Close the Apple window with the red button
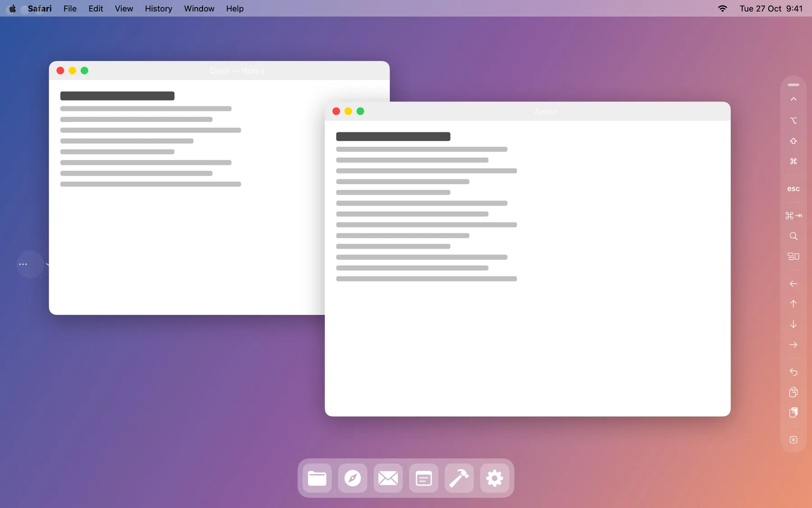The width and height of the screenshot is (812, 508). click(336, 111)
